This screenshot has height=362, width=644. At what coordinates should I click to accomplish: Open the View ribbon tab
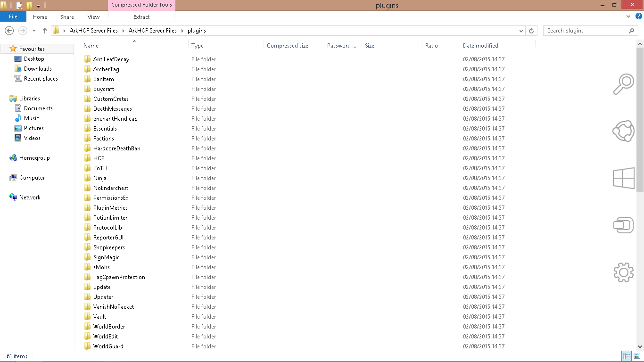(x=94, y=17)
